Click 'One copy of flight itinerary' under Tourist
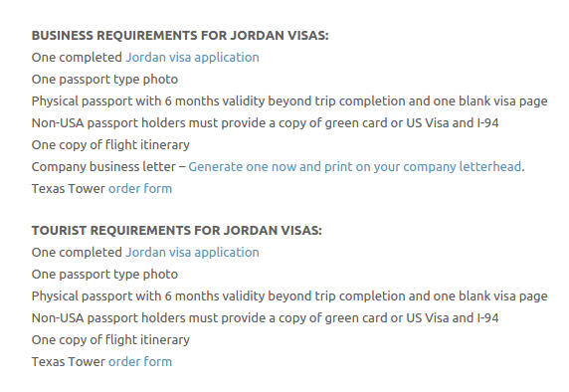The width and height of the screenshot is (569, 392). [x=110, y=340]
